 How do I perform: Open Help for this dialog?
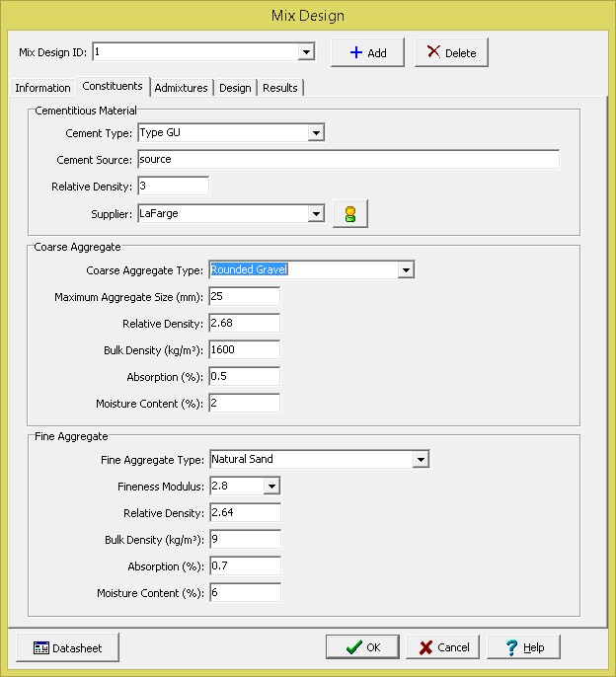point(523,647)
